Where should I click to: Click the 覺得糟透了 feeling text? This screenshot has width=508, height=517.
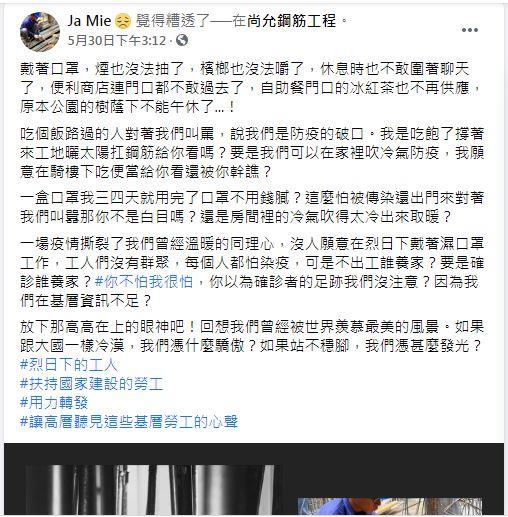173,21
